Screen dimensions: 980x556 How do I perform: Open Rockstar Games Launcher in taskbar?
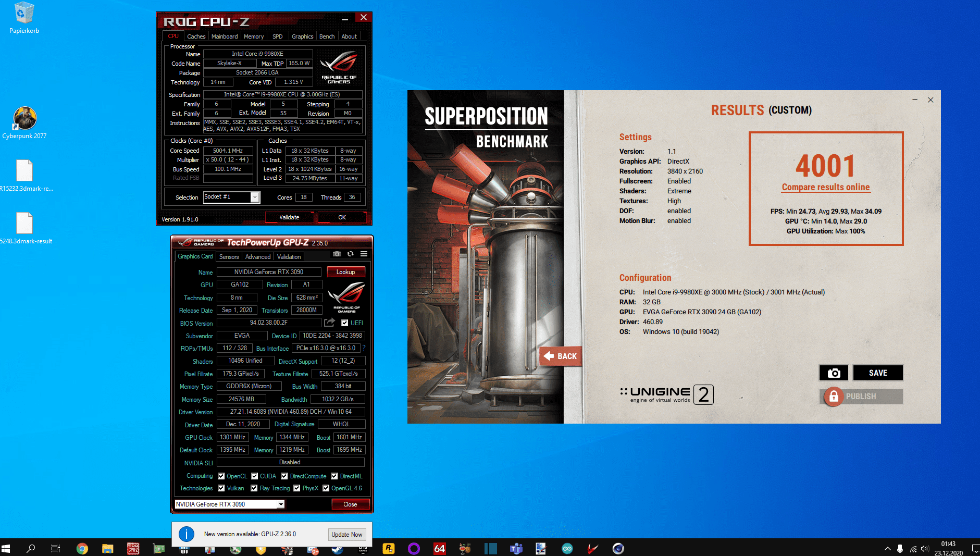pyautogui.click(x=389, y=548)
